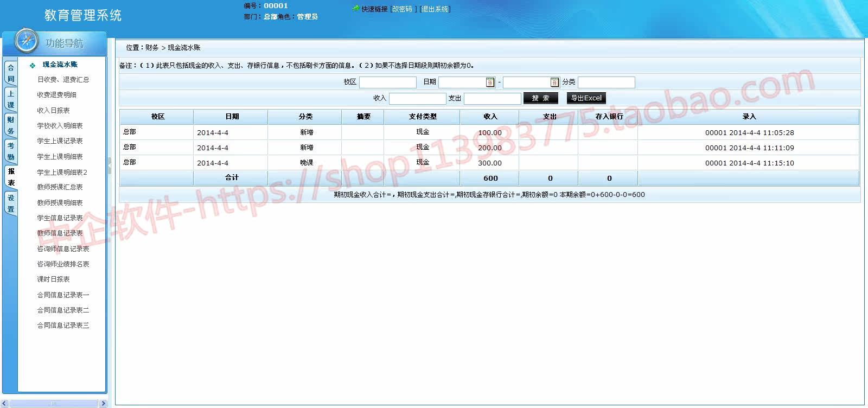868x408 pixels.
Task: Click the 校区 column header
Action: tap(157, 117)
